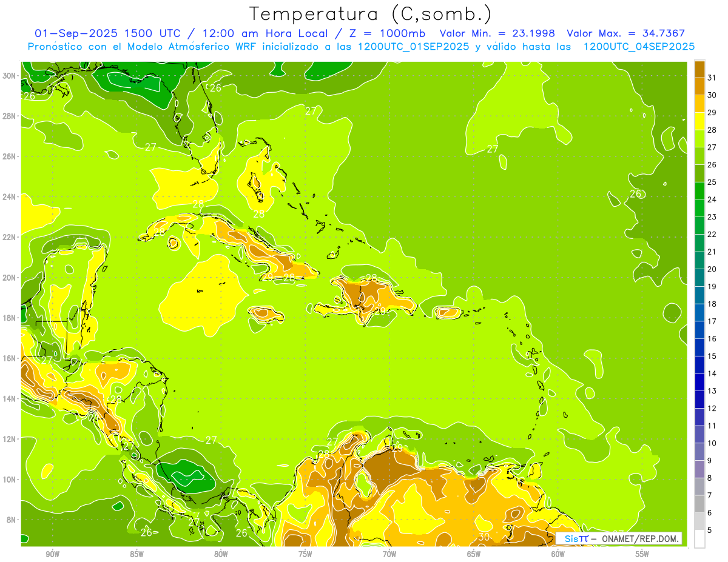Click the 65W longitude axis label
This screenshot has height=562, width=728.
(x=474, y=554)
